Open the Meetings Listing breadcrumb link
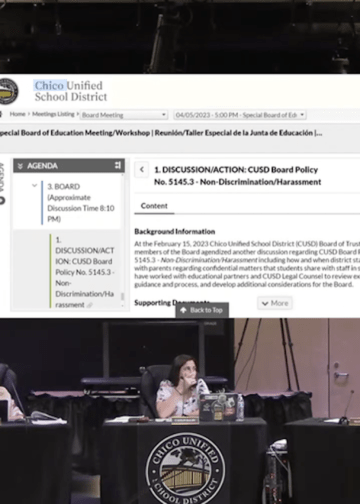This screenshot has width=360, height=504. point(53,114)
